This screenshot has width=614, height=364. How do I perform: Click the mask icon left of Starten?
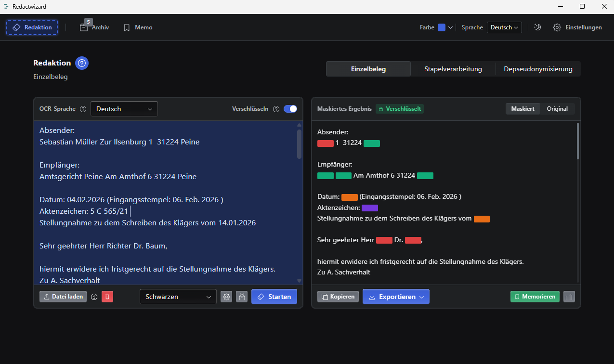click(241, 297)
